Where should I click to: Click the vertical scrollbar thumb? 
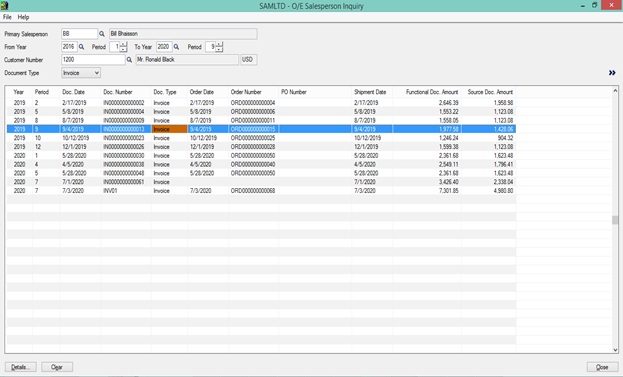pos(615,220)
